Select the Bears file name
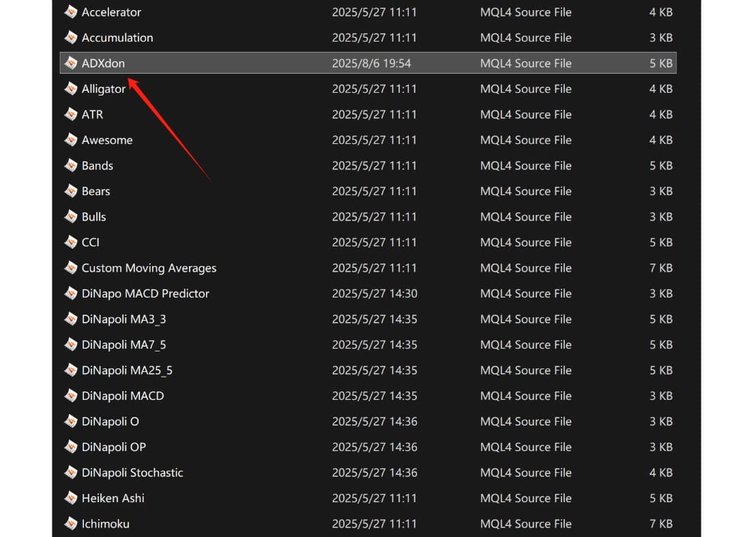The image size is (756, 537). pos(96,191)
